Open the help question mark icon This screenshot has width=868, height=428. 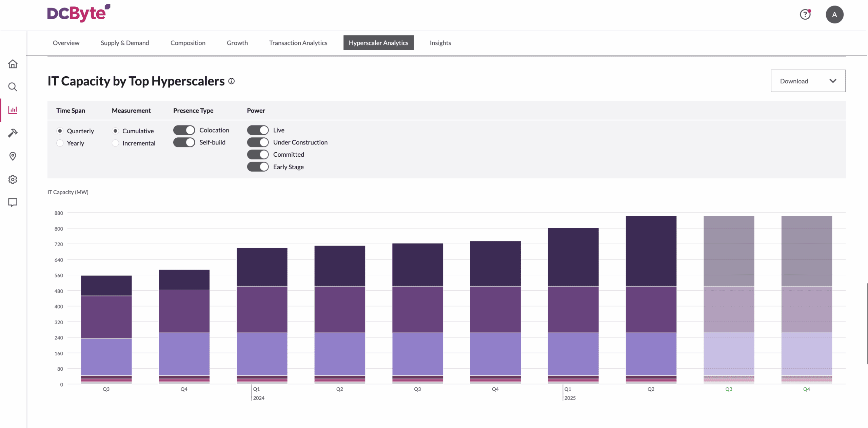click(x=805, y=15)
